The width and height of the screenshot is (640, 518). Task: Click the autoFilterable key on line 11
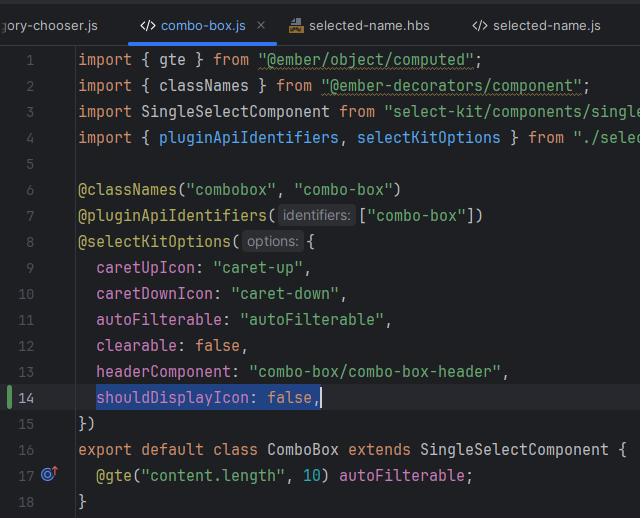[x=159, y=320]
